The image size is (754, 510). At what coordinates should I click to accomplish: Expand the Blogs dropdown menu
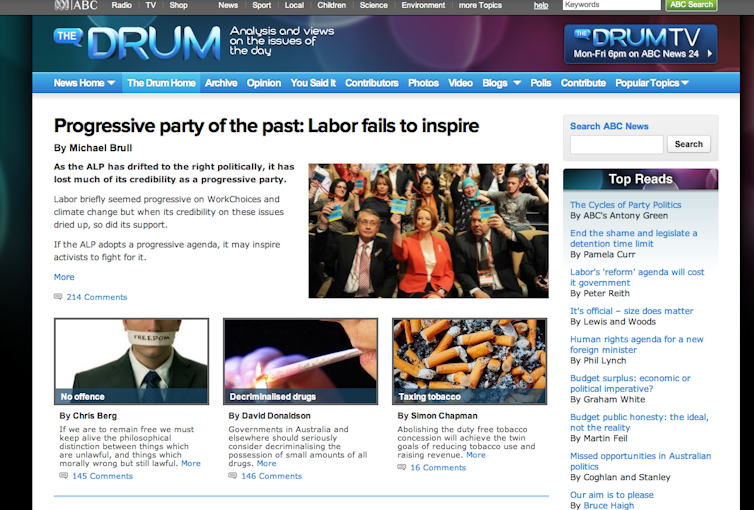517,83
